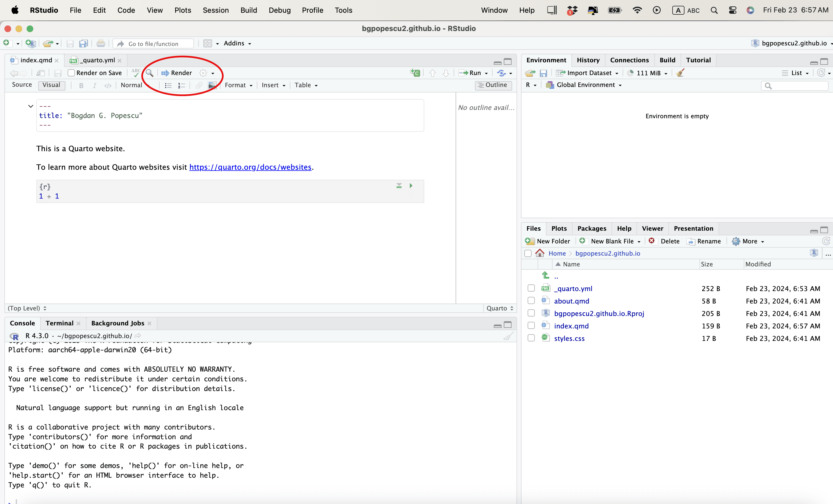Check the styles.css file checkbox
Viewport: 833px width, 504px height.
tap(531, 338)
